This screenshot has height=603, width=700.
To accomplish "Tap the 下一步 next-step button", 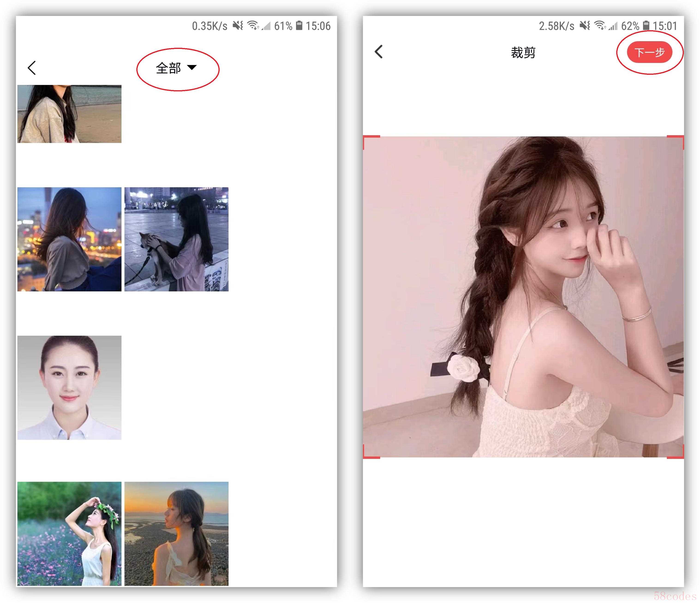I will click(x=649, y=52).
